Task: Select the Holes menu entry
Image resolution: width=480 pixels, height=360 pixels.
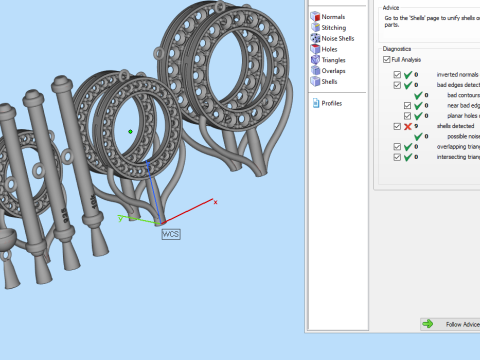Action: [x=329, y=49]
